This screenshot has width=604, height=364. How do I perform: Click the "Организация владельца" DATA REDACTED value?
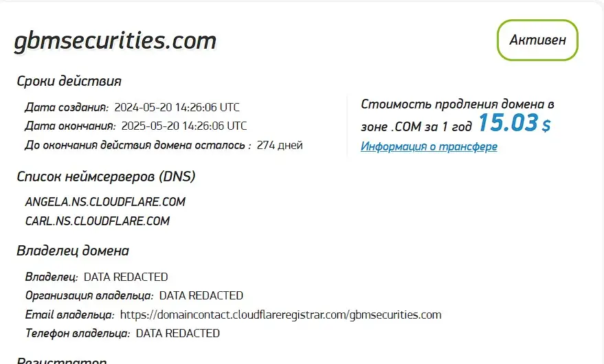point(201,296)
